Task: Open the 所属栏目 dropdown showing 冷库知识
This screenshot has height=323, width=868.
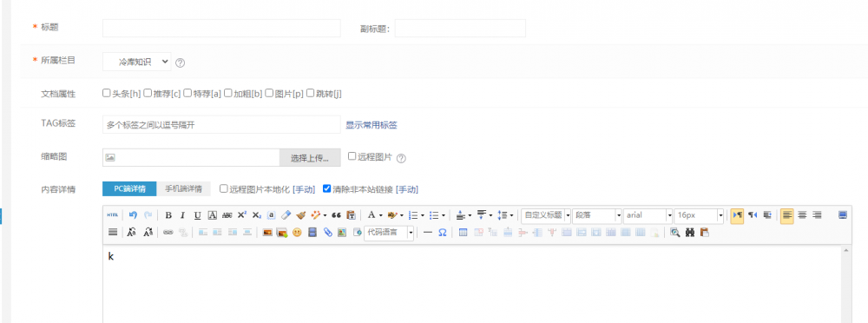Action: 137,62
